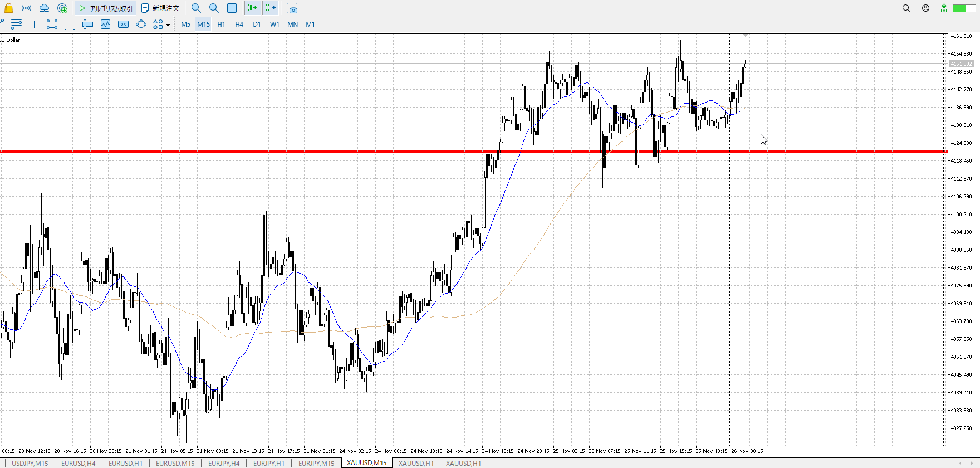The height and width of the screenshot is (468, 980).
Task: Click the zoom out magnifier icon
Action: coord(214,8)
